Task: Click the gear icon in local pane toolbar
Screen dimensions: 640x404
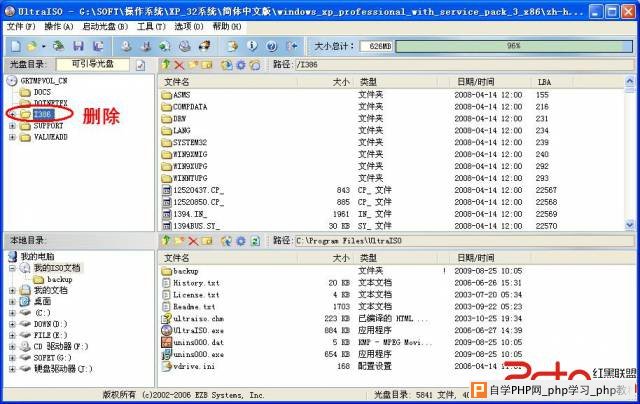Action: (x=241, y=241)
